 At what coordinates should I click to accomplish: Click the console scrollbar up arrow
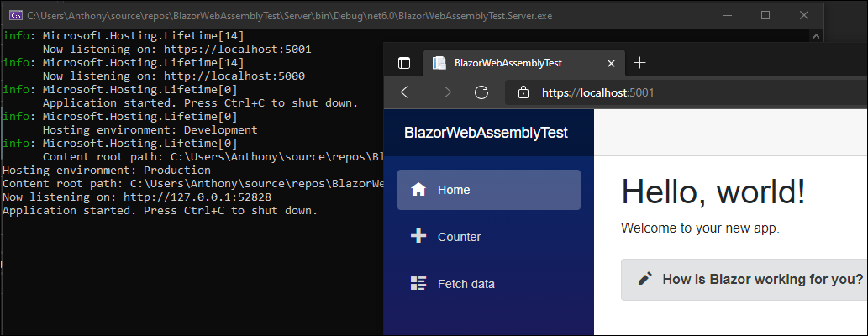[816, 35]
